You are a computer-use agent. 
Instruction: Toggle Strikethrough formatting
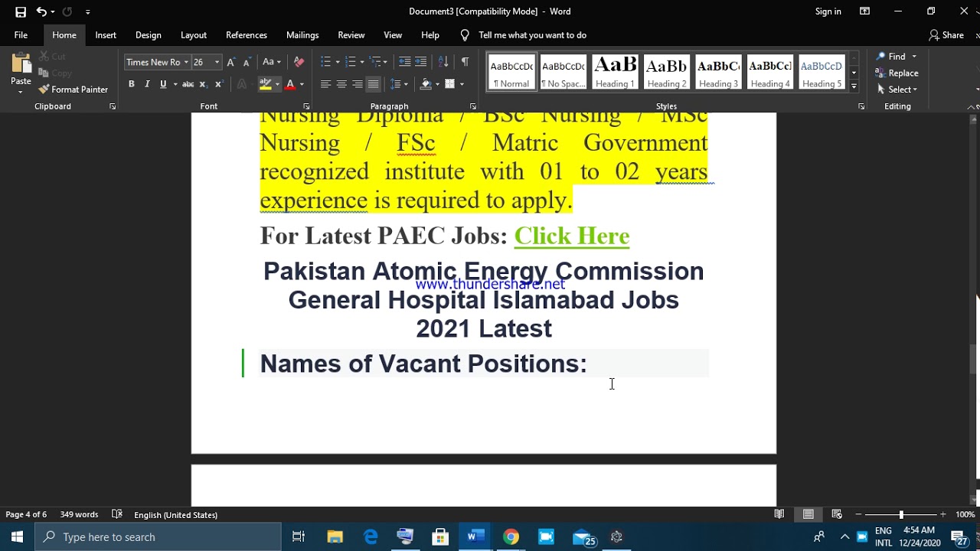[x=188, y=84]
